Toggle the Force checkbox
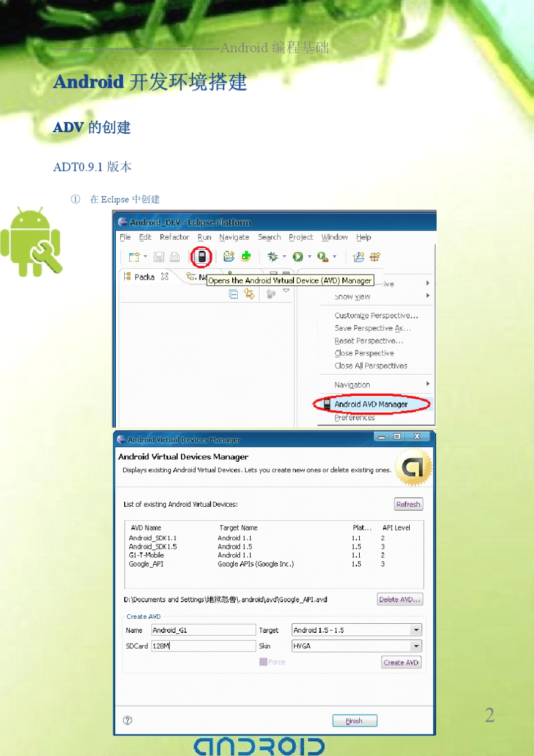 click(263, 662)
